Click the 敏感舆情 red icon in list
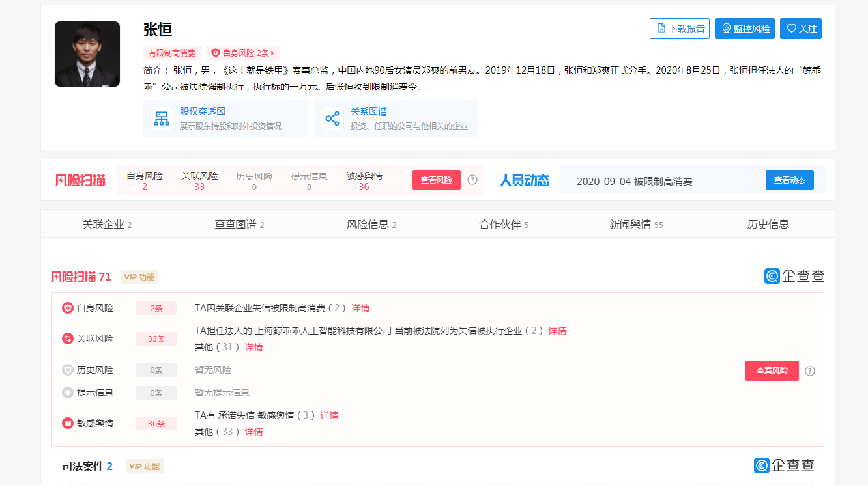The width and height of the screenshot is (868, 485). point(67,423)
